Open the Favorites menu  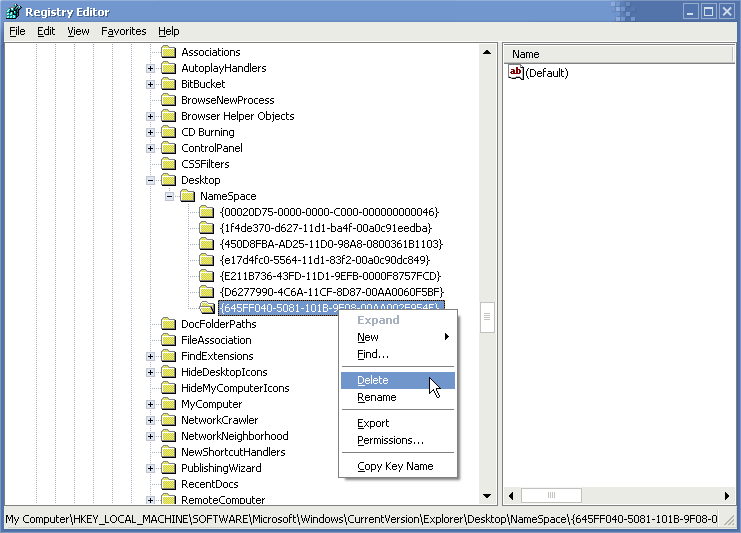[123, 31]
